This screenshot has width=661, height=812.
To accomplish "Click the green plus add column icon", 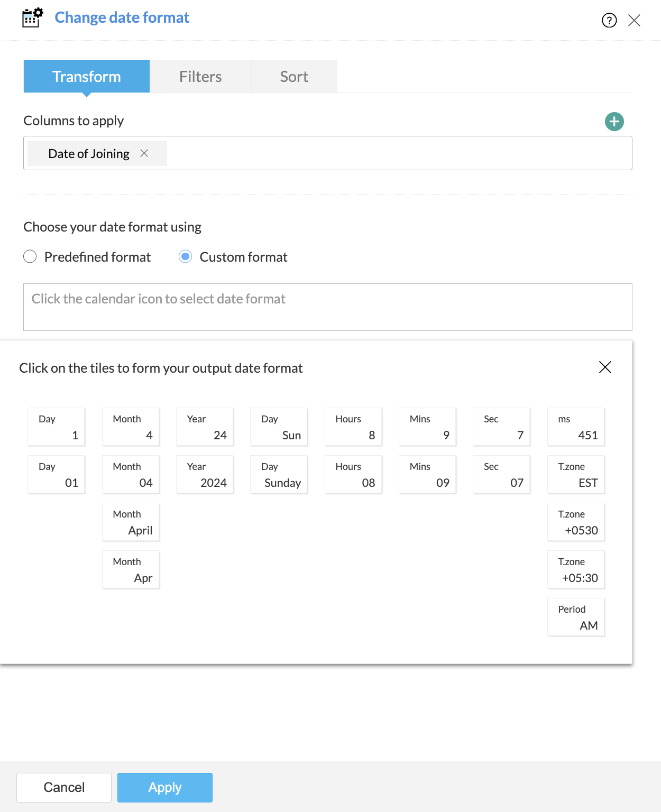I will pos(614,122).
